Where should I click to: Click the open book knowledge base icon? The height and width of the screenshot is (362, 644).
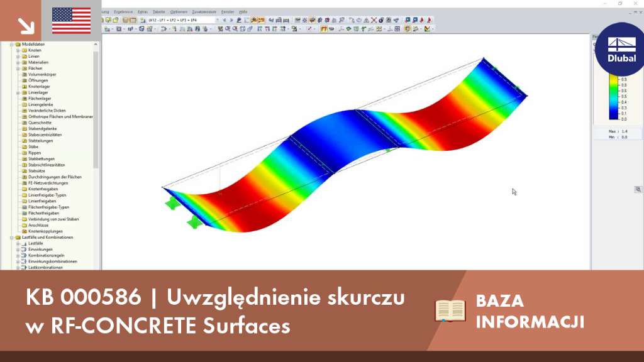450,310
